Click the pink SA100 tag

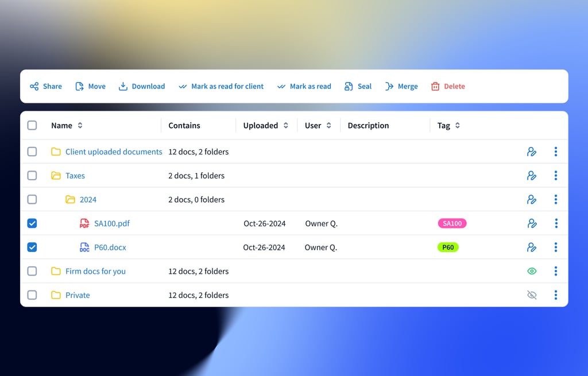pos(452,223)
